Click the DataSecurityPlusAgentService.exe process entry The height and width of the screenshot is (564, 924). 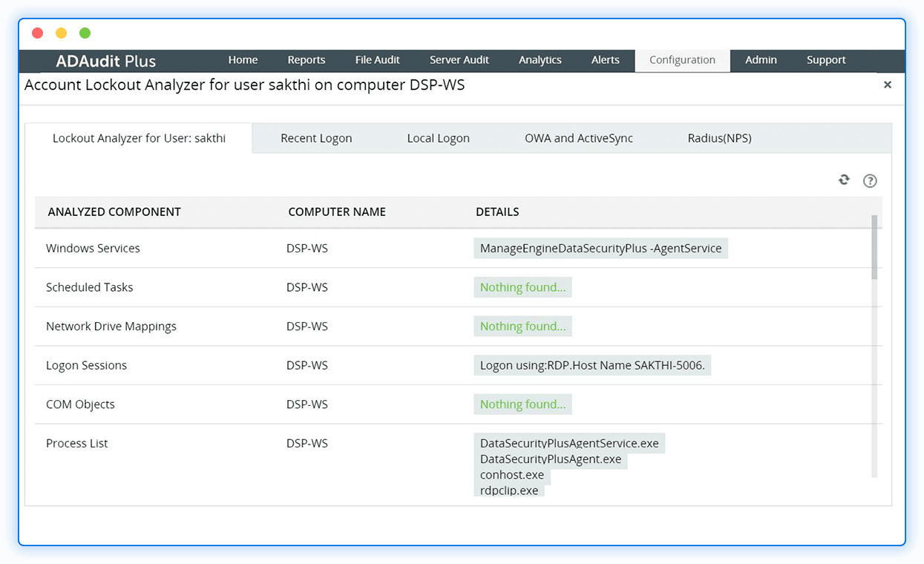[x=569, y=443]
